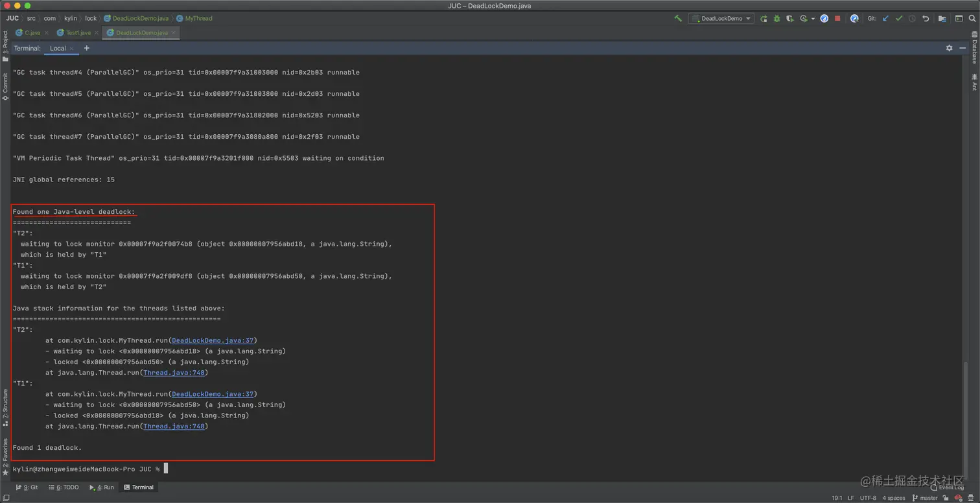
Task: Open Thread.java:748 link under T2 stack
Action: pyautogui.click(x=174, y=373)
